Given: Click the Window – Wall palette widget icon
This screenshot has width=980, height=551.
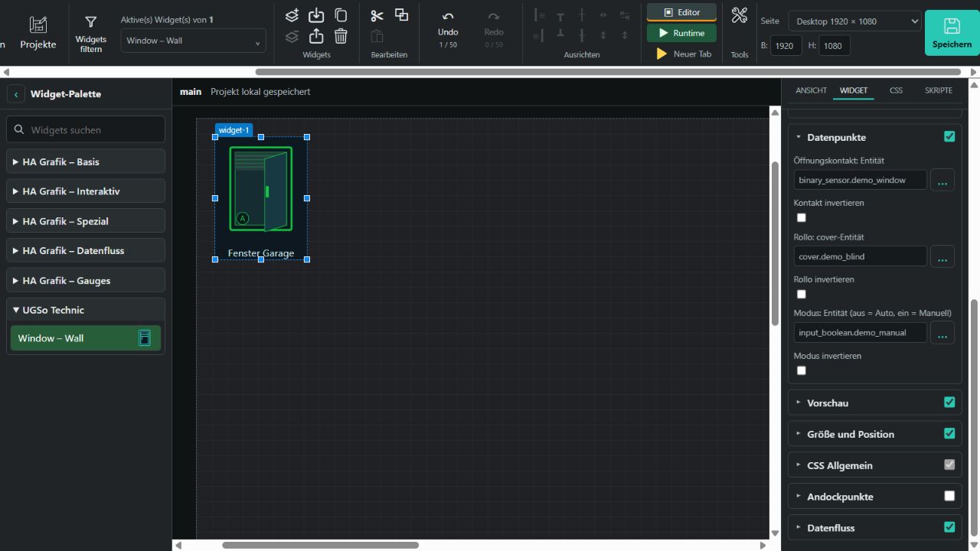Looking at the screenshot, I should [x=144, y=338].
